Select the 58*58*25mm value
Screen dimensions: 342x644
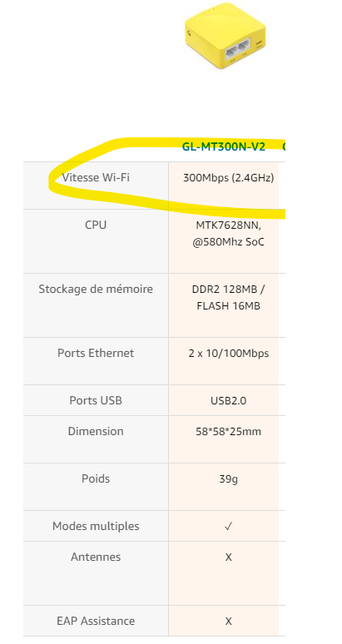pyautogui.click(x=228, y=432)
